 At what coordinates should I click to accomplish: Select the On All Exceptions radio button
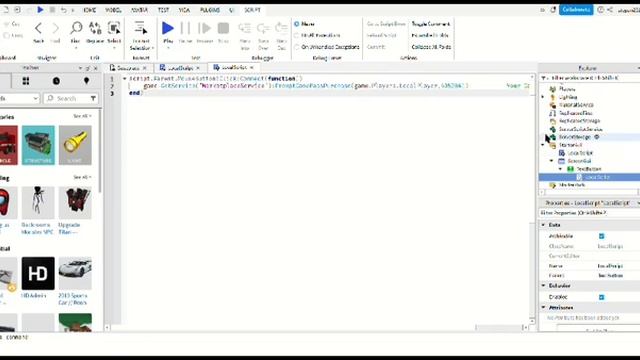click(297, 36)
